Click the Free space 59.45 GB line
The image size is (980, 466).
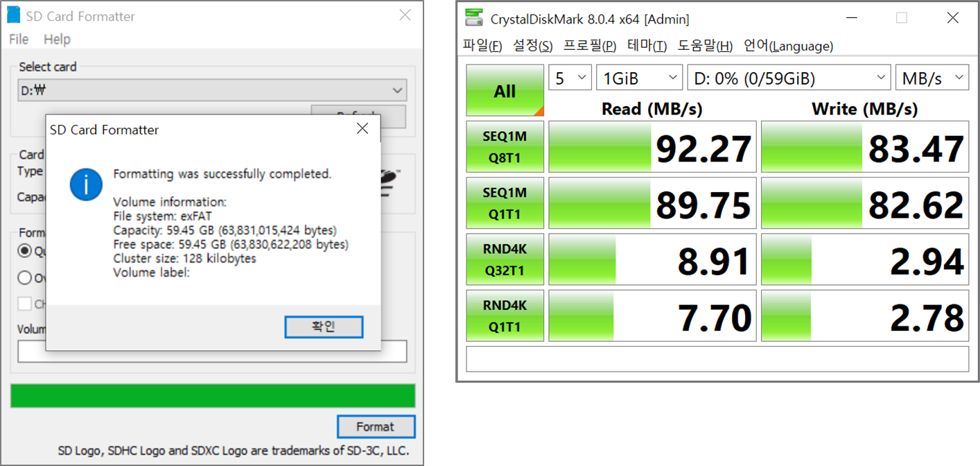coord(231,244)
